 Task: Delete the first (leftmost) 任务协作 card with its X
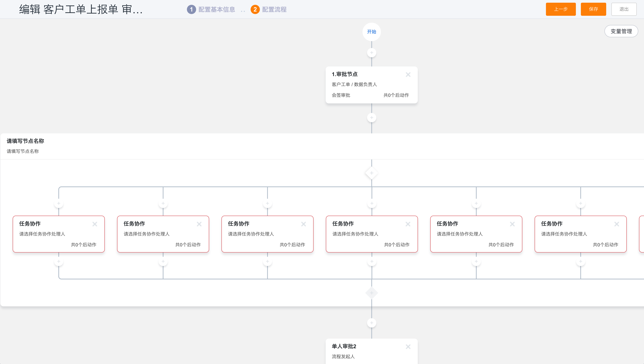pos(95,224)
